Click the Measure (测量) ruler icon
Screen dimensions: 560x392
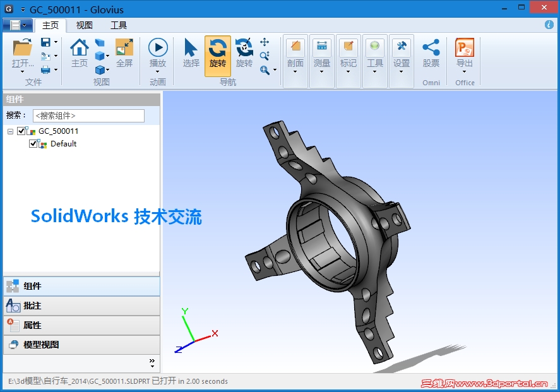(322, 47)
